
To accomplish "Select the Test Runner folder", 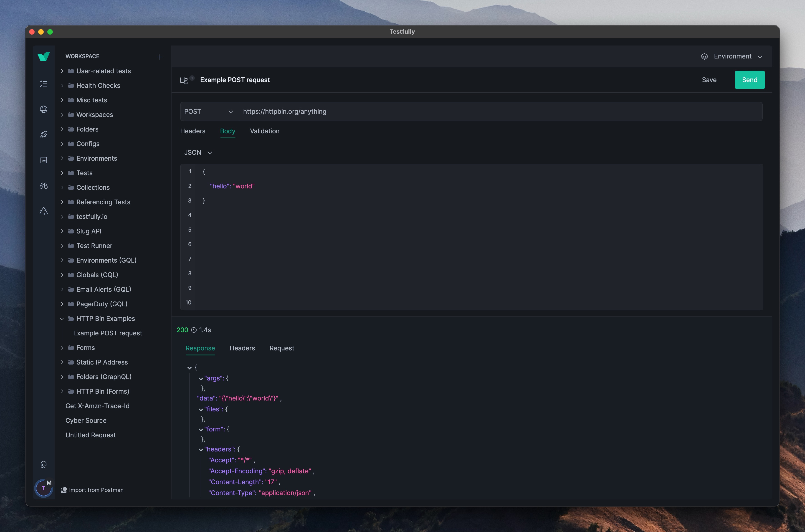I will point(94,246).
